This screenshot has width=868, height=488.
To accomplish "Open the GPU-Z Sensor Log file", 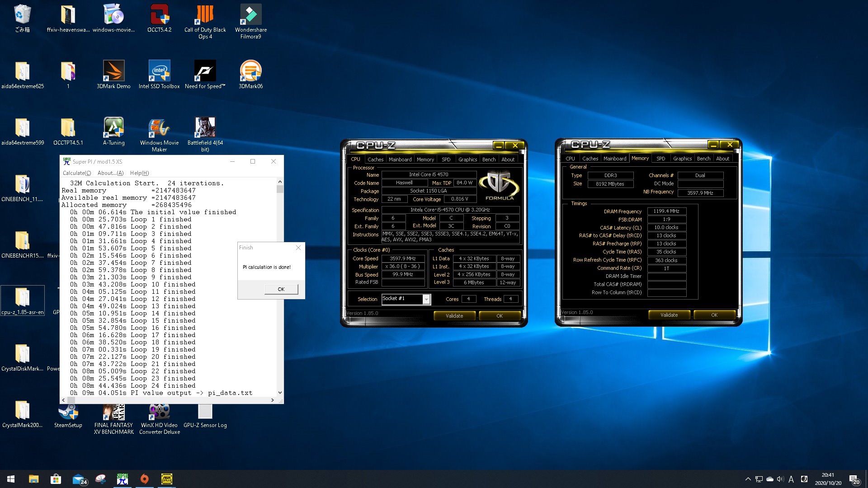I will pos(205,416).
